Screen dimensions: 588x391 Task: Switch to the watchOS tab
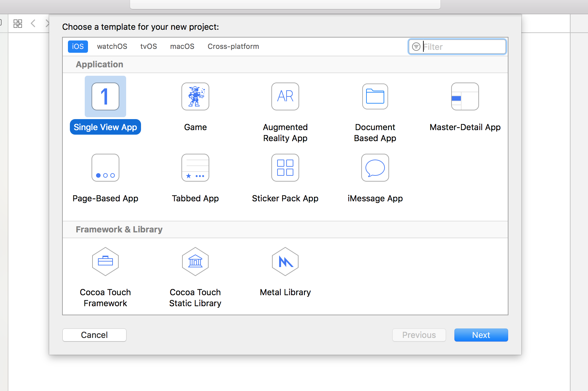pos(112,46)
